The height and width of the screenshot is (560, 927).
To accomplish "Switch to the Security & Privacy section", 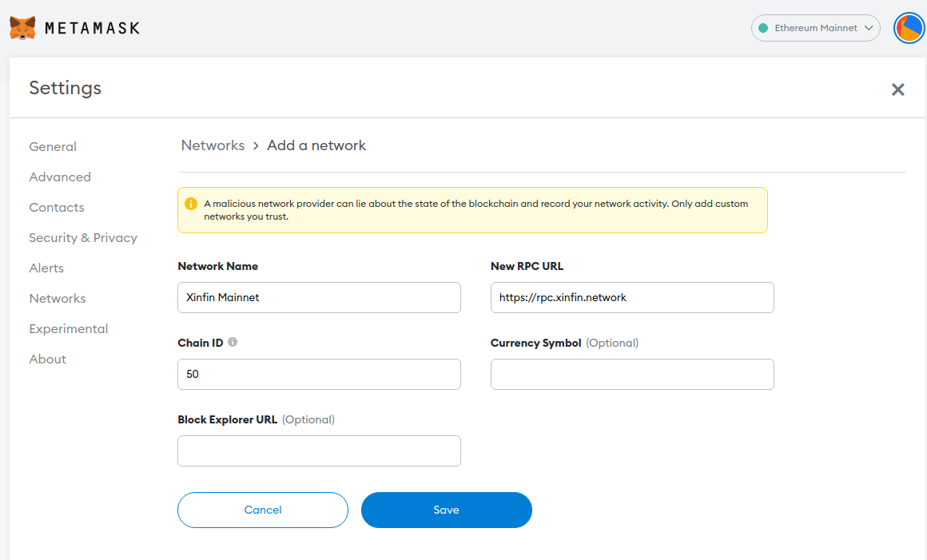I will [x=83, y=237].
